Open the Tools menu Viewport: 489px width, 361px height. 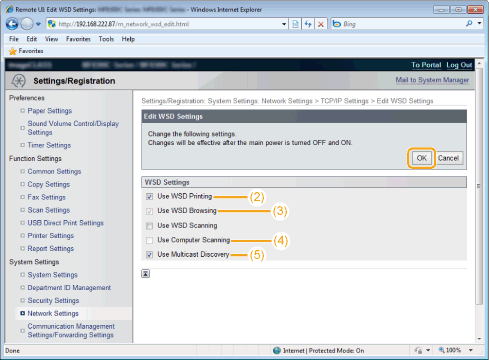coord(106,39)
